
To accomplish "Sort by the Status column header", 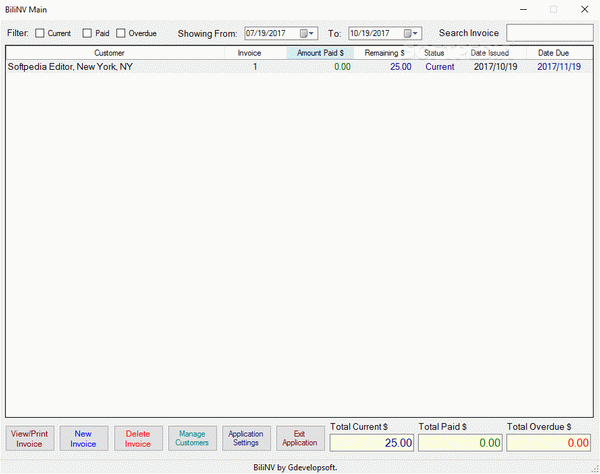I will [x=434, y=52].
